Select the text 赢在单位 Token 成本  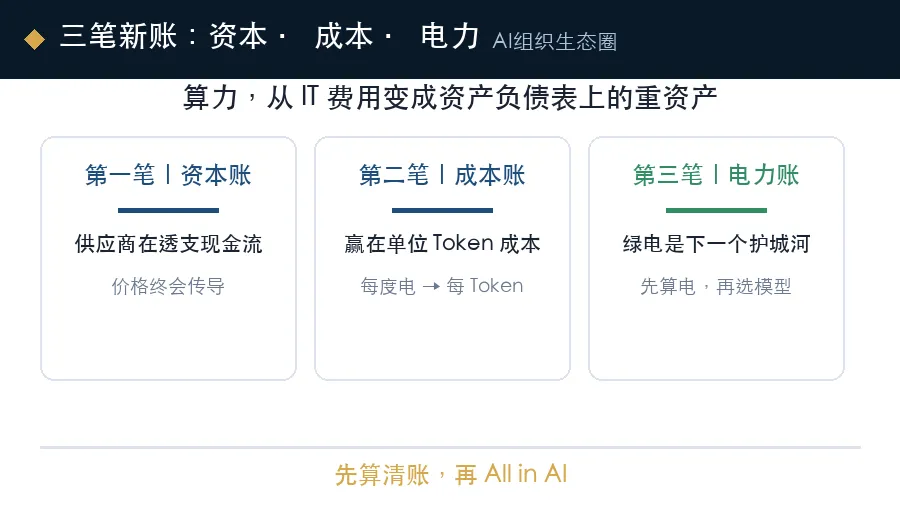pyautogui.click(x=442, y=244)
